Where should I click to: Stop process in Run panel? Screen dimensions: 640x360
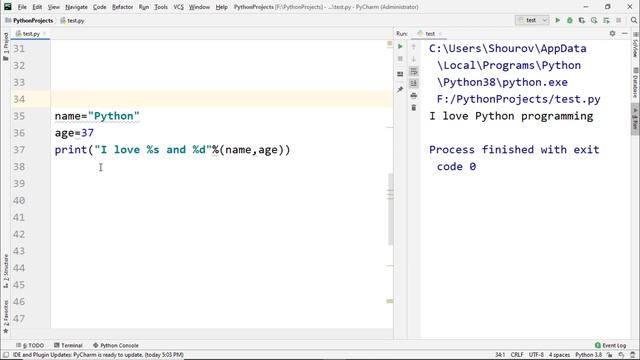400,59
